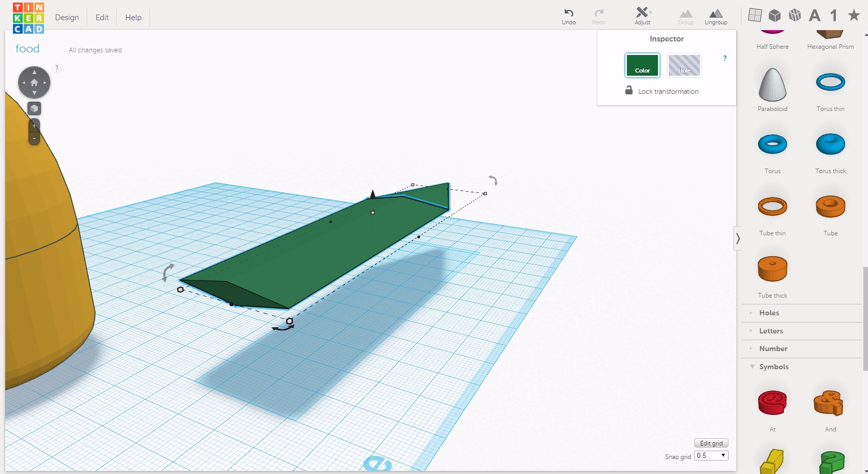
Task: Ungroup the selected shape
Action: pyautogui.click(x=716, y=17)
